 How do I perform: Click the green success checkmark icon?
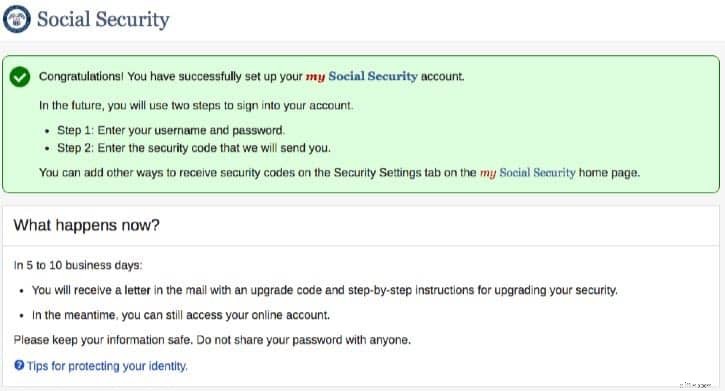coord(20,77)
